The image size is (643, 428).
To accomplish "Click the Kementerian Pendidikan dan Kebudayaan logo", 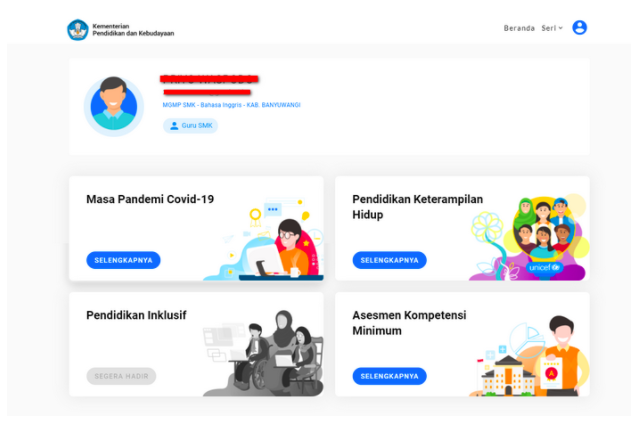I will pyautogui.click(x=78, y=30).
